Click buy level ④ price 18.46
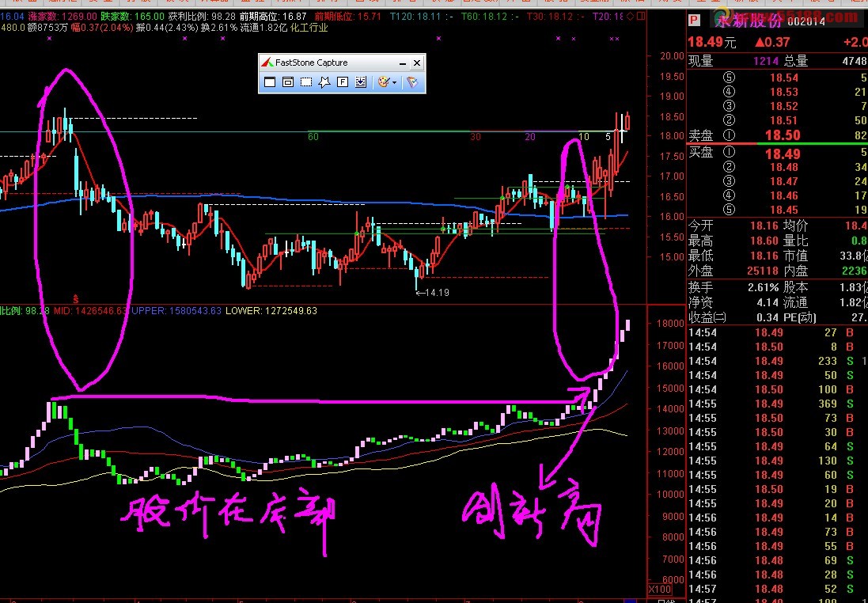 [x=784, y=196]
